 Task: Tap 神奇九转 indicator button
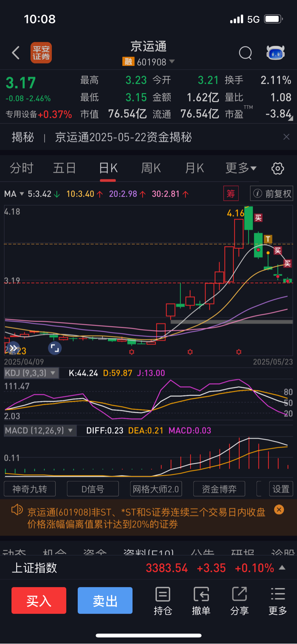pyautogui.click(x=30, y=489)
